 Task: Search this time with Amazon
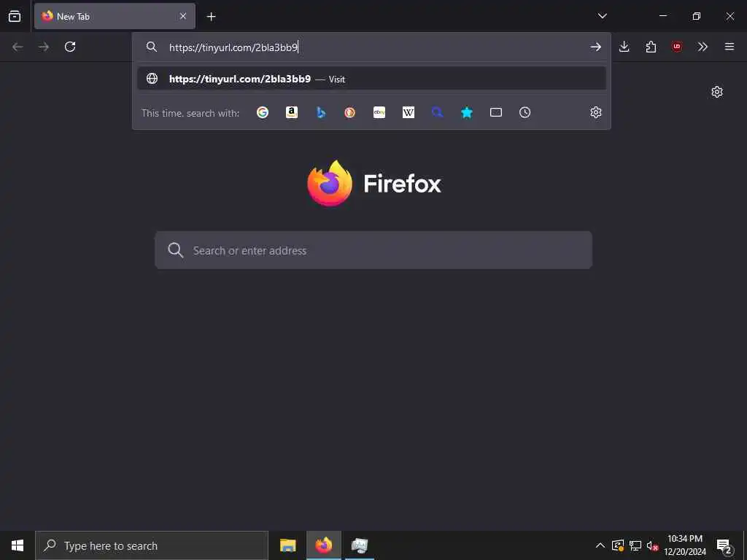click(292, 112)
